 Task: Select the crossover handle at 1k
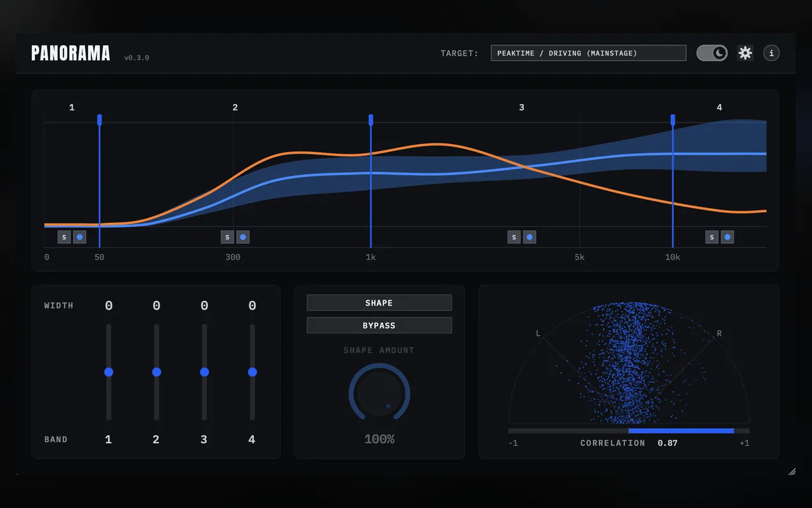371,119
